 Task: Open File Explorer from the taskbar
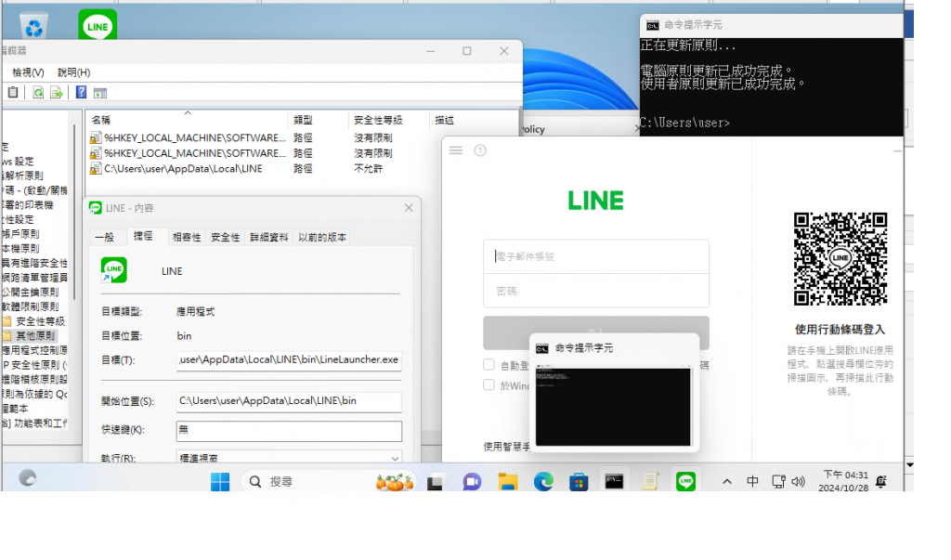pyautogui.click(x=508, y=482)
